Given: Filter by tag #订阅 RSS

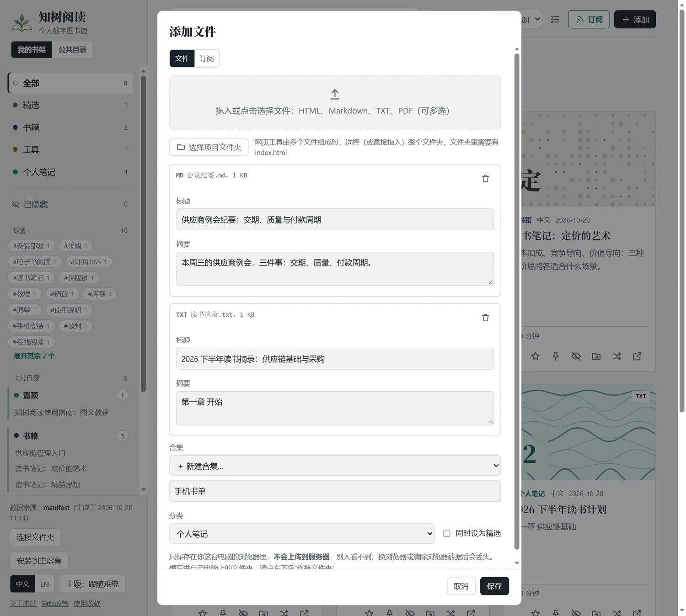Looking at the screenshot, I should pyautogui.click(x=89, y=262).
